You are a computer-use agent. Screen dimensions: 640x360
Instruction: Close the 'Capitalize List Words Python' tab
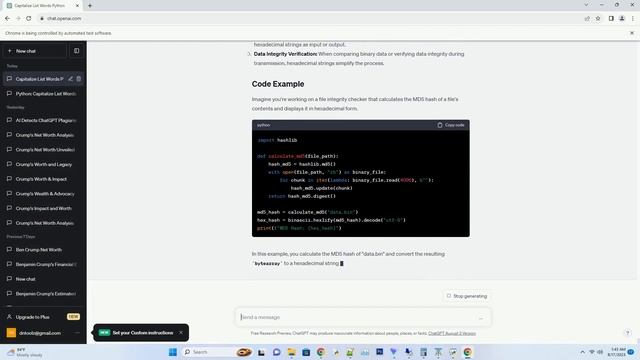(78, 6)
